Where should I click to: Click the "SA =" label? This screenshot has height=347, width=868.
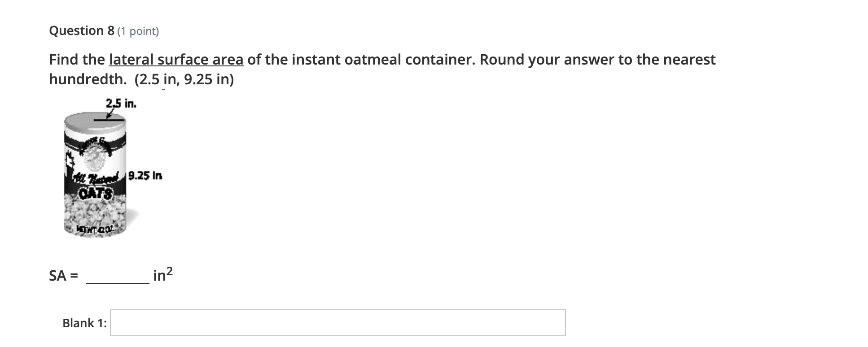pos(63,276)
